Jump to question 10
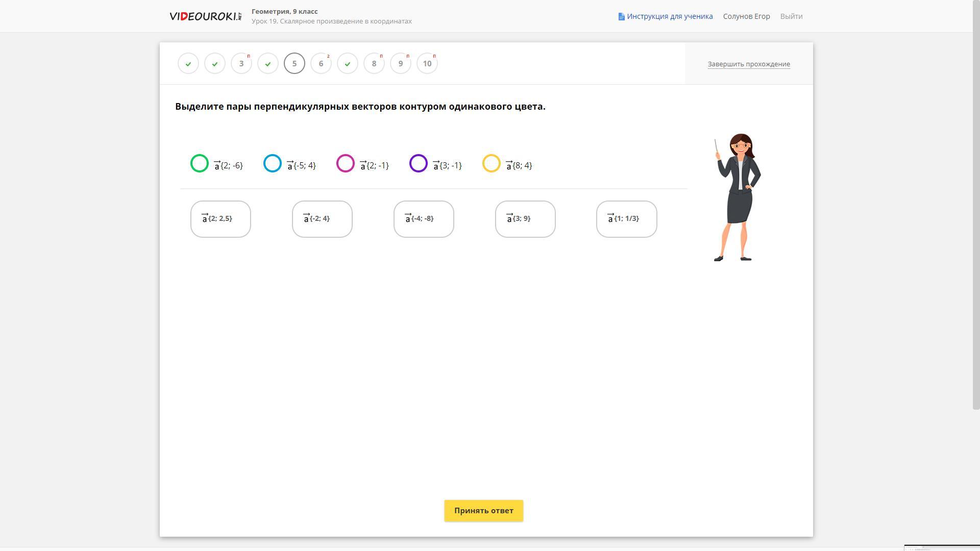This screenshot has width=980, height=551. (x=427, y=64)
